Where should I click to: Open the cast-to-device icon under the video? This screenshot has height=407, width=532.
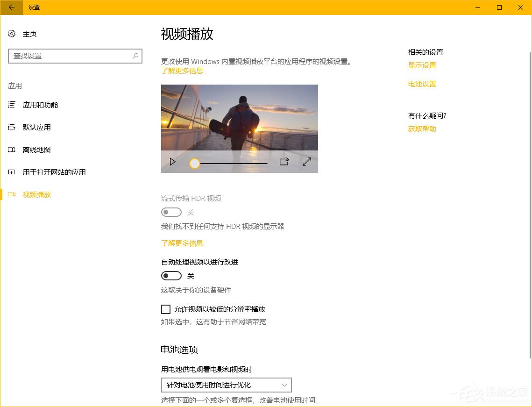tap(284, 162)
